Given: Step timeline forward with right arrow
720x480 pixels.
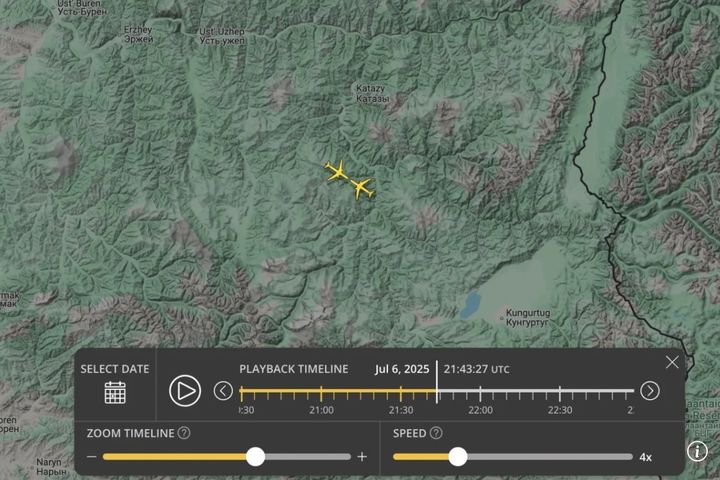Looking at the screenshot, I should (650, 391).
